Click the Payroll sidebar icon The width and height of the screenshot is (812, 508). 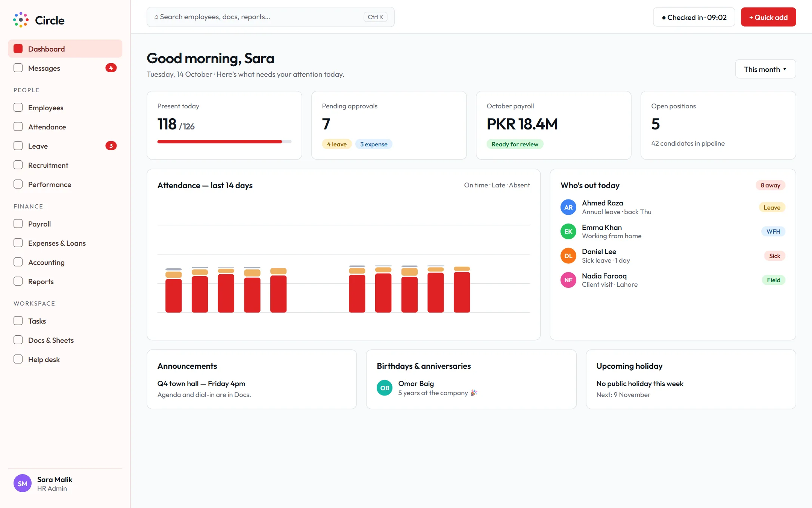pos(18,224)
